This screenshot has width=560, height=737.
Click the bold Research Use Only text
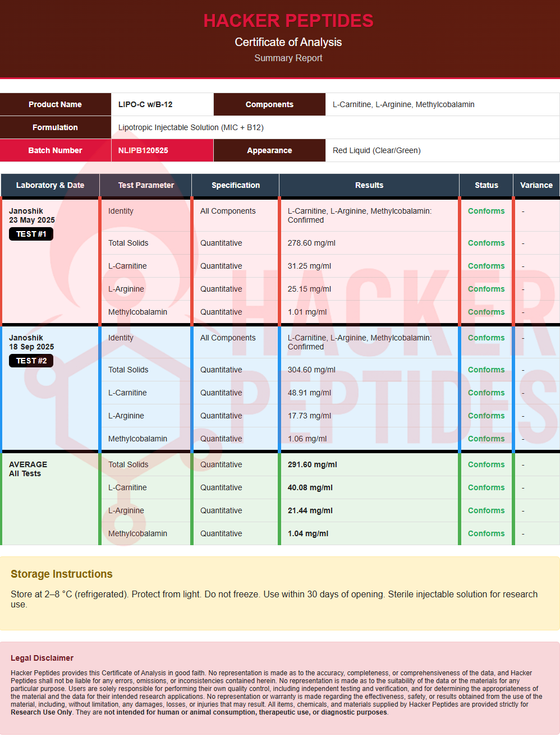point(42,712)
